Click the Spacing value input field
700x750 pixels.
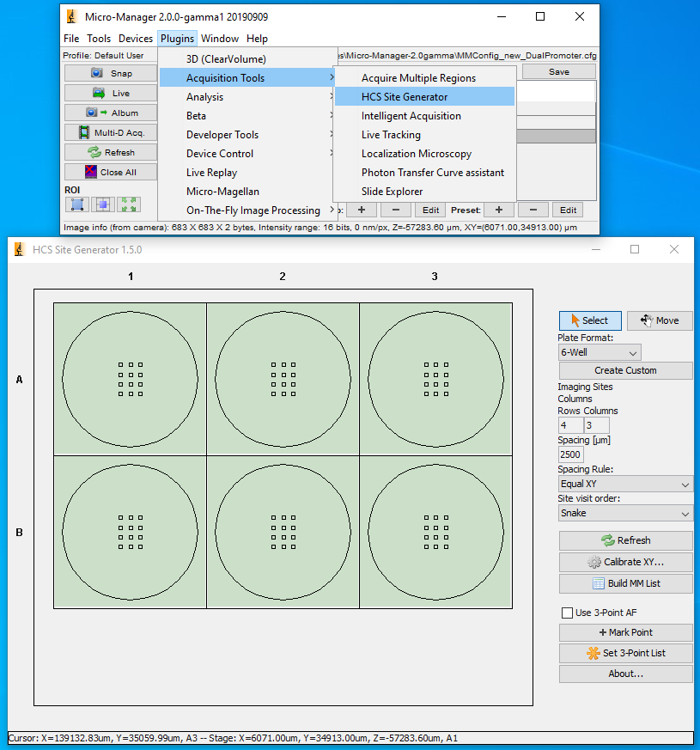click(570, 454)
